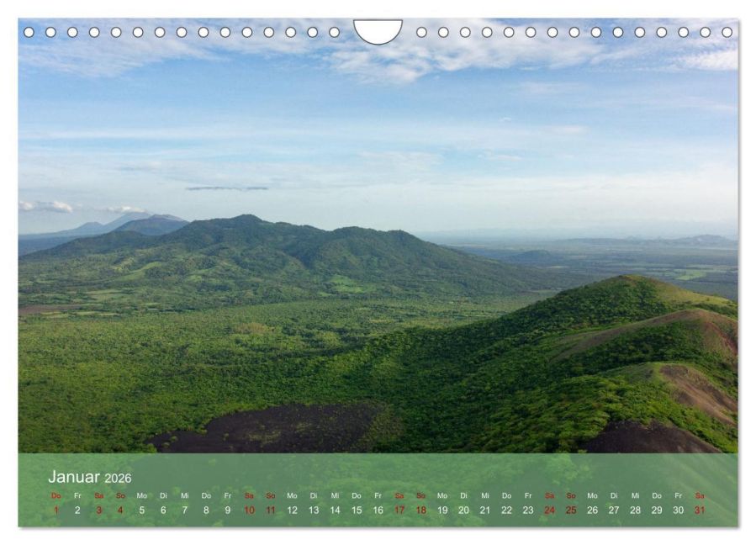Click the Fr weekday header above date 2

coord(77,495)
